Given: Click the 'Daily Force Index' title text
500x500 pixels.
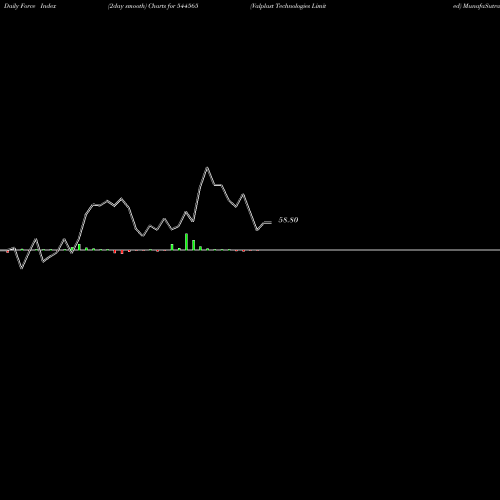Looking at the screenshot, I should point(30,6).
